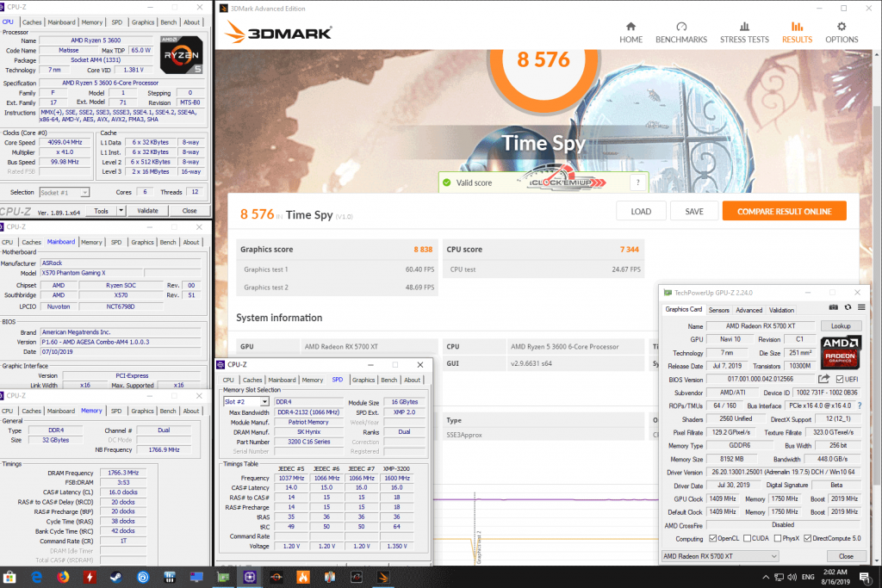Refresh GPU-Z readings with the refresh icon

pos(847,307)
